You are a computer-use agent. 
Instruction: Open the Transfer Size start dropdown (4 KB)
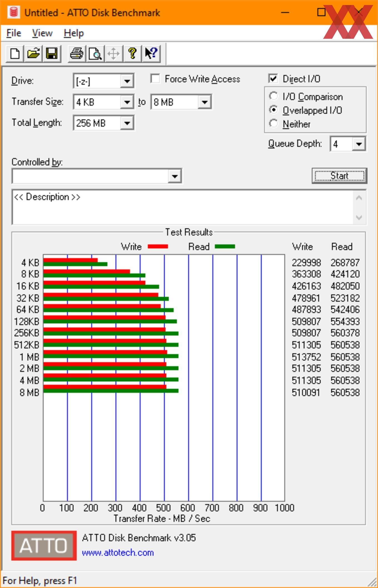[127, 102]
